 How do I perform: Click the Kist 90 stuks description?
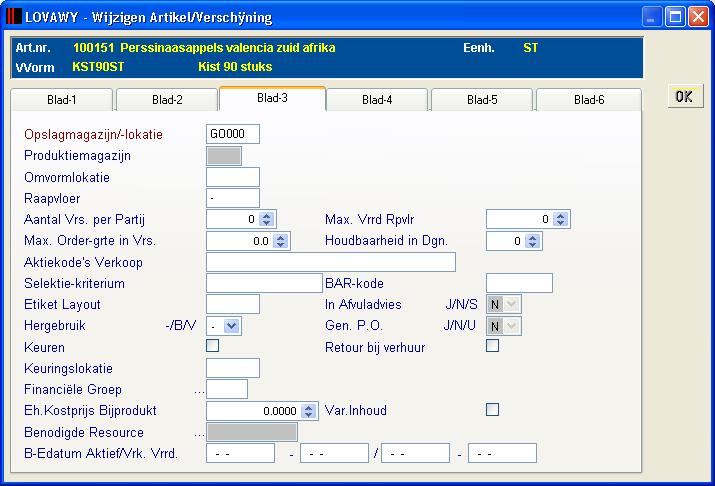click(x=235, y=67)
